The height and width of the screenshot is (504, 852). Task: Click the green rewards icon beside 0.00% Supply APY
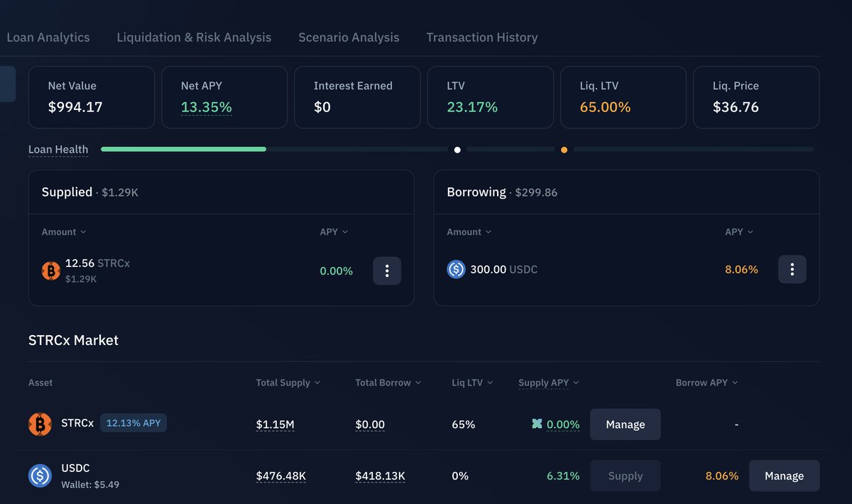click(537, 424)
